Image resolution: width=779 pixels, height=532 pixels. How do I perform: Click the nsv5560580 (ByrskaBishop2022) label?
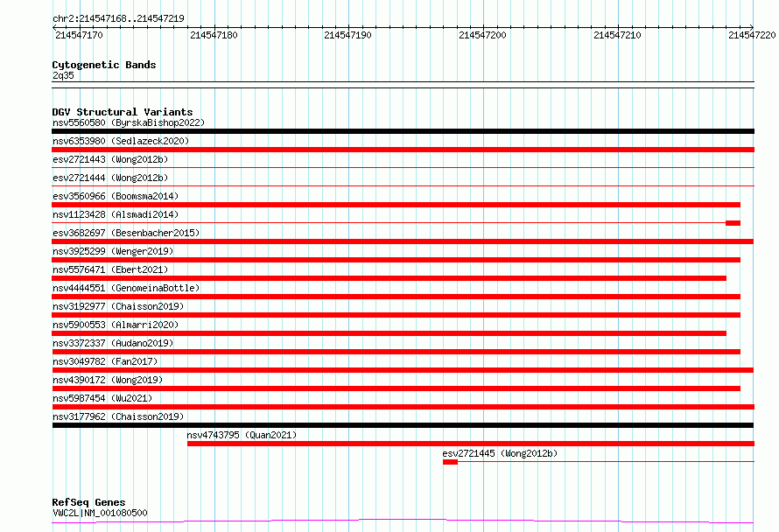point(129,122)
